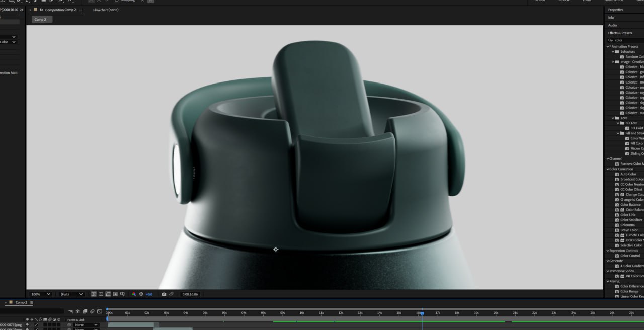
Task: Click the Show Channel color management icon
Action: [134, 294]
